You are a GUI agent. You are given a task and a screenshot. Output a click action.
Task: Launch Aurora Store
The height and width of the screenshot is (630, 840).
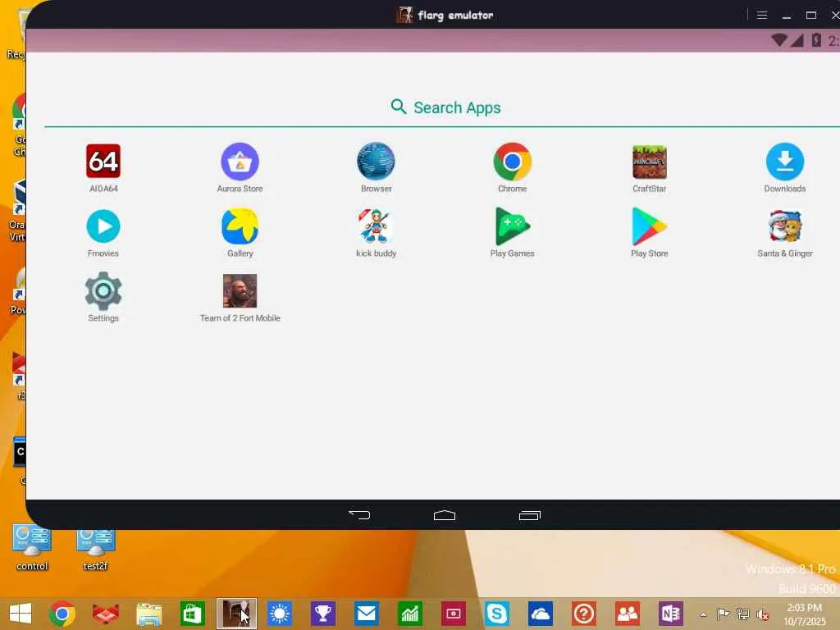pyautogui.click(x=240, y=162)
